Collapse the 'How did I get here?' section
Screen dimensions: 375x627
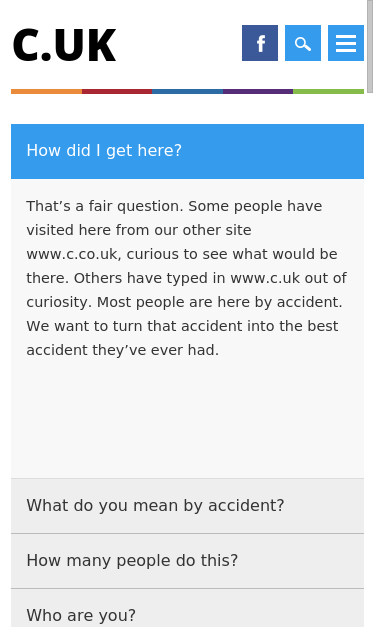click(x=188, y=151)
